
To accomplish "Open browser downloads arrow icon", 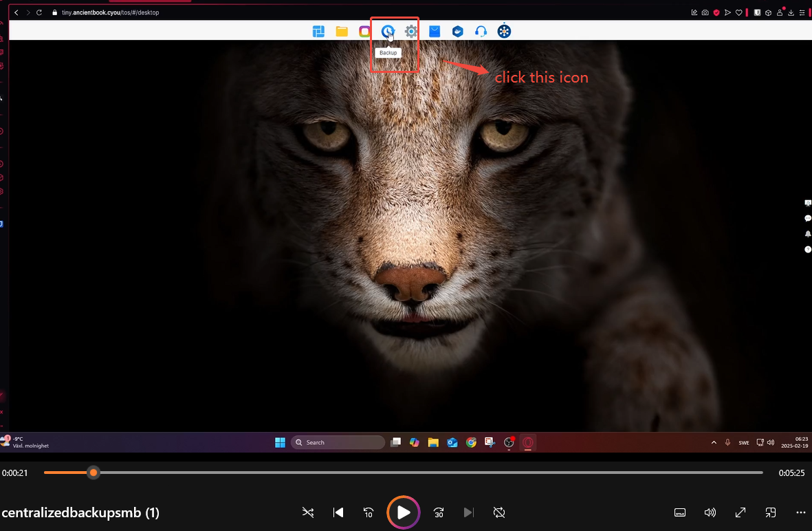I will [791, 12].
